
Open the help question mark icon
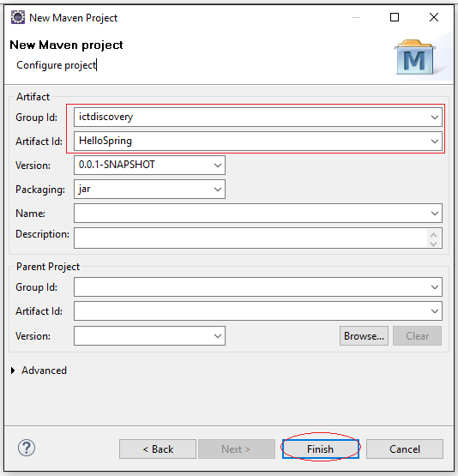27,448
